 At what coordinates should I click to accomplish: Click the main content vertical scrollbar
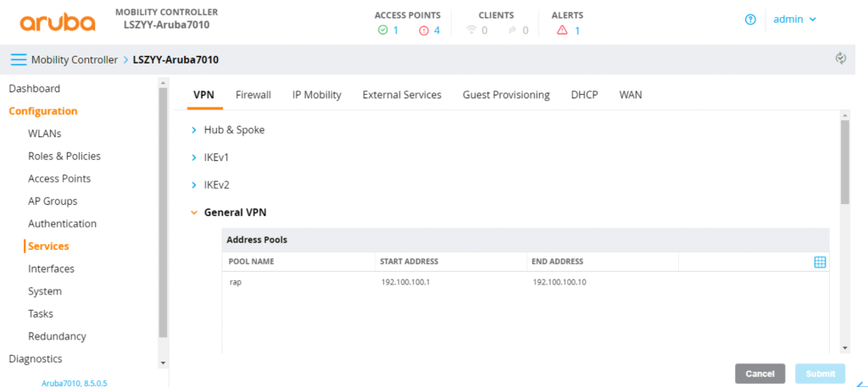(x=845, y=162)
